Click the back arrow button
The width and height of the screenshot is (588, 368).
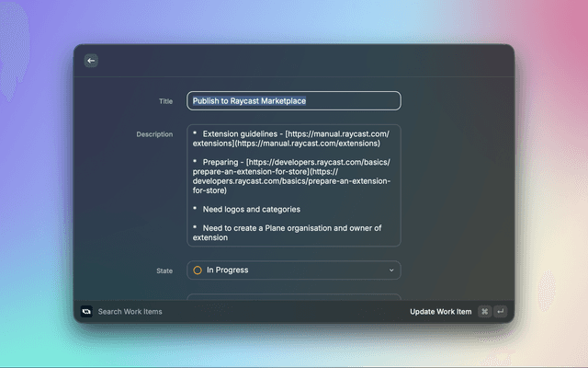(90, 61)
